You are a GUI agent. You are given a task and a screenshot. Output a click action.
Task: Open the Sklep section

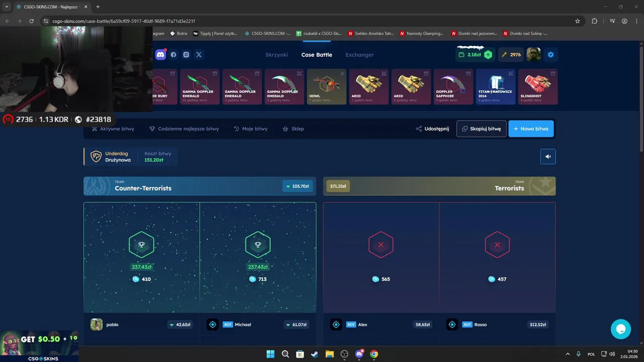tap(293, 129)
